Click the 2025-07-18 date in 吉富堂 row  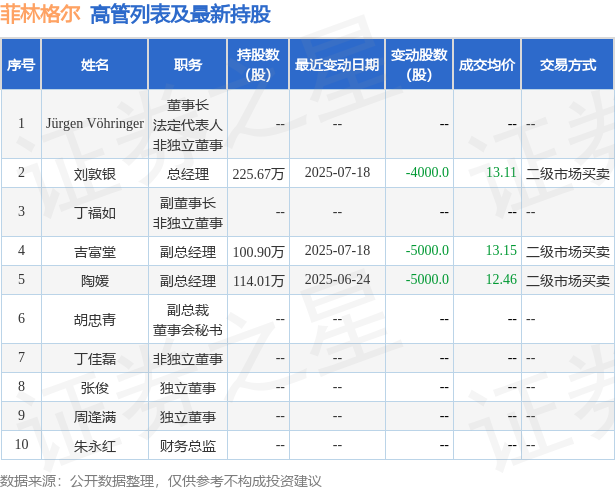pyautogui.click(x=337, y=250)
